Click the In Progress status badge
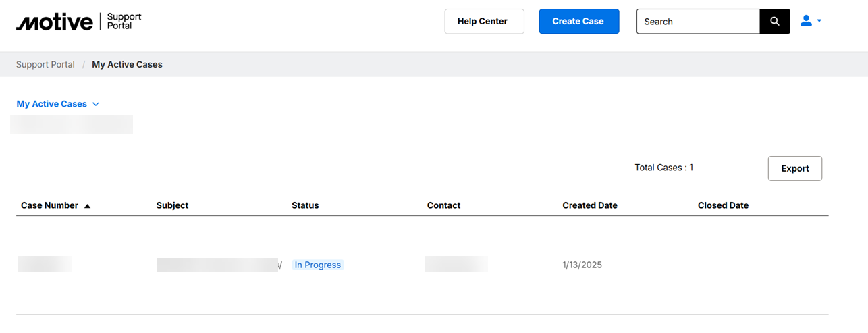This screenshot has height=333, width=868. point(318,265)
